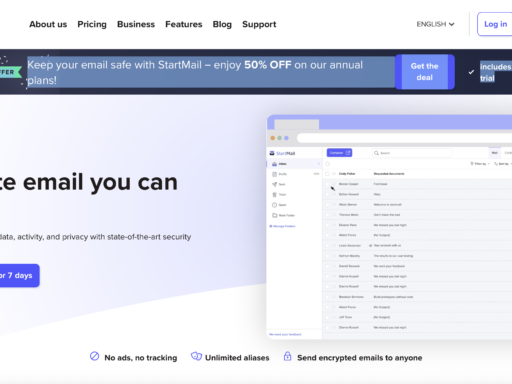Check the box beside Bessie Cooper email
The width and height of the screenshot is (512, 384).
pos(328,184)
